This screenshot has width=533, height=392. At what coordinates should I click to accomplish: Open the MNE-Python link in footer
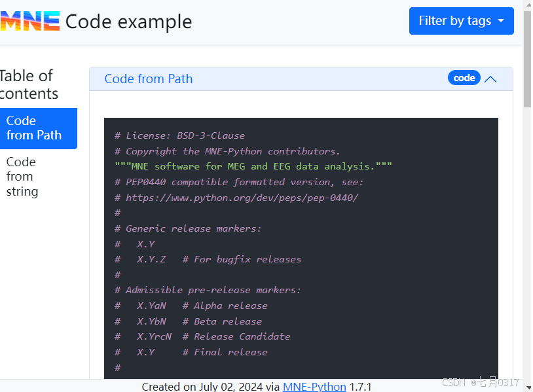(314, 387)
